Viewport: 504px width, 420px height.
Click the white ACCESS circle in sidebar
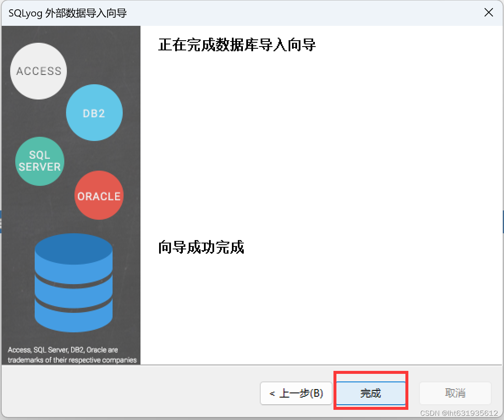[39, 71]
